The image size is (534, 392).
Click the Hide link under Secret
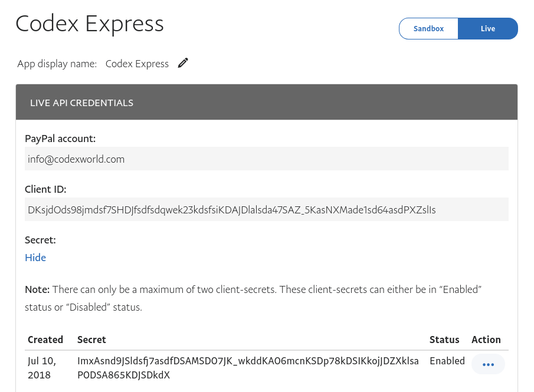click(x=35, y=258)
